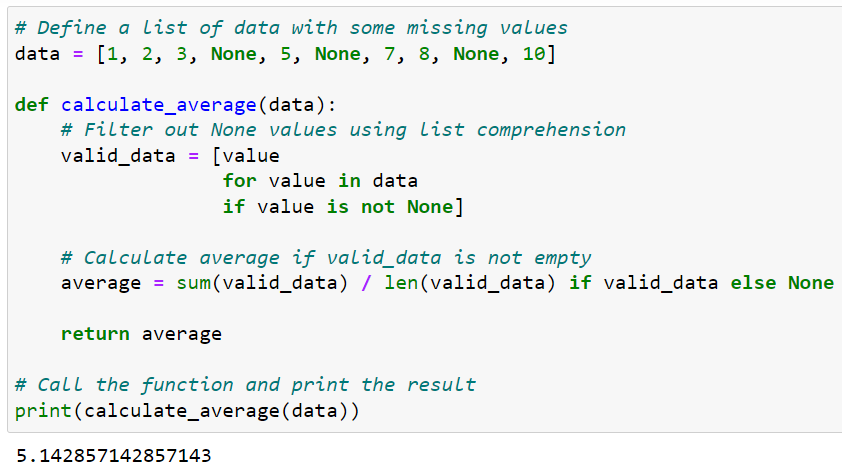Image resolution: width=842 pixels, height=470 pixels.
Task: Click the output value 5.142857142857143
Action: pyautogui.click(x=114, y=455)
